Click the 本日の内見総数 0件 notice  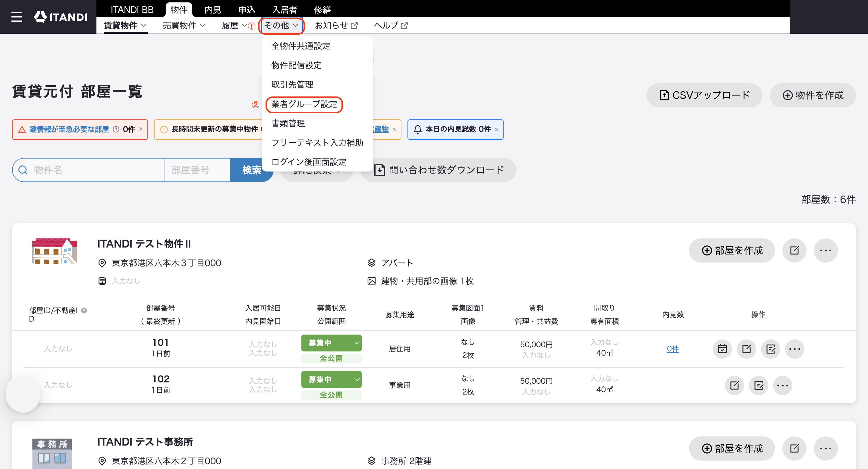(x=455, y=129)
